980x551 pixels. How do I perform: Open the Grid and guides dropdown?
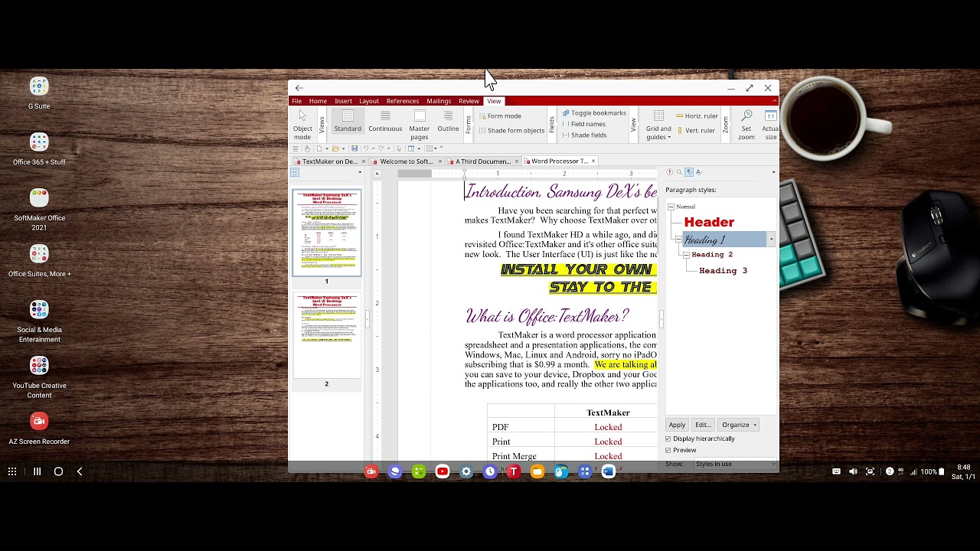pos(658,125)
